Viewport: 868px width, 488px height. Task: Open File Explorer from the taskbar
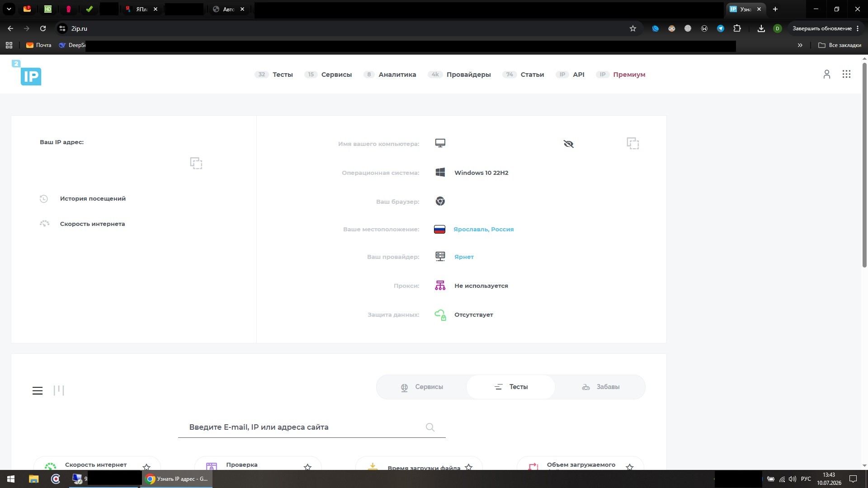pyautogui.click(x=34, y=479)
